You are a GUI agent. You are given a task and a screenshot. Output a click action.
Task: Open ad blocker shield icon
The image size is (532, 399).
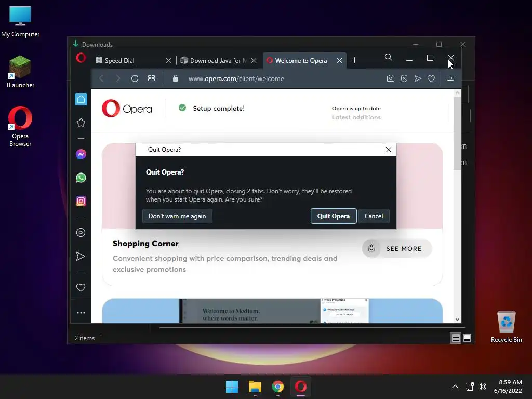(404, 78)
